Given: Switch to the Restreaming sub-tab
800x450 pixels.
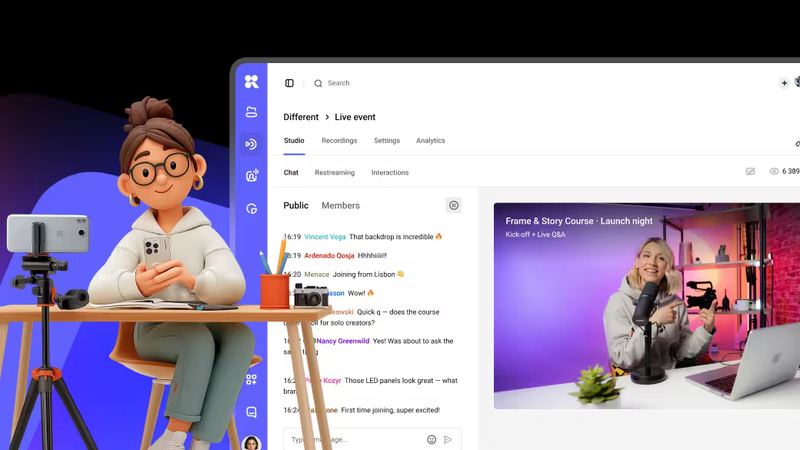Looking at the screenshot, I should point(335,172).
